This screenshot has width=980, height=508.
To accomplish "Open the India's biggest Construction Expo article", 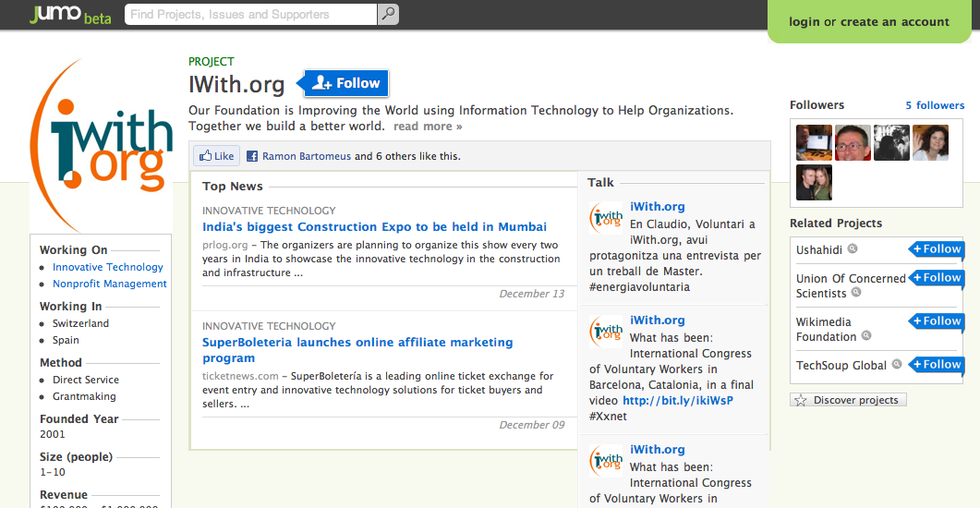I will click(374, 227).
